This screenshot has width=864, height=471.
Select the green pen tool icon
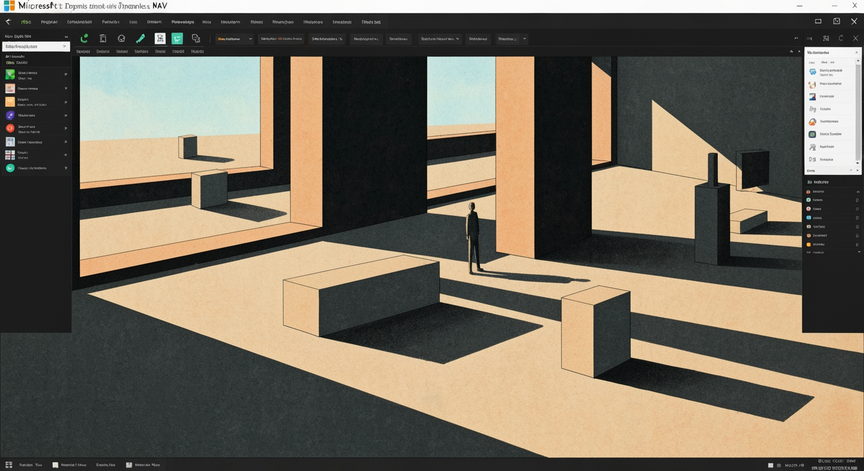coord(141,39)
